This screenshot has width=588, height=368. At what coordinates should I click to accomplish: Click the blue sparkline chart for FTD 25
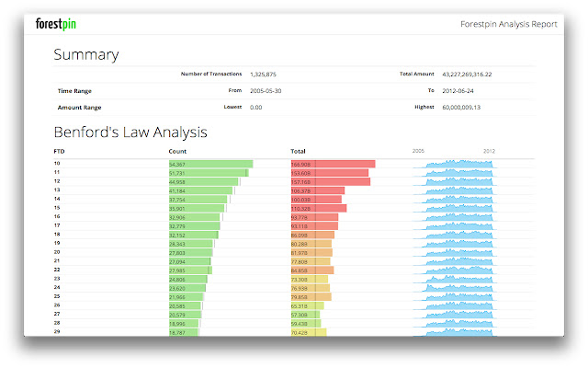point(456,297)
